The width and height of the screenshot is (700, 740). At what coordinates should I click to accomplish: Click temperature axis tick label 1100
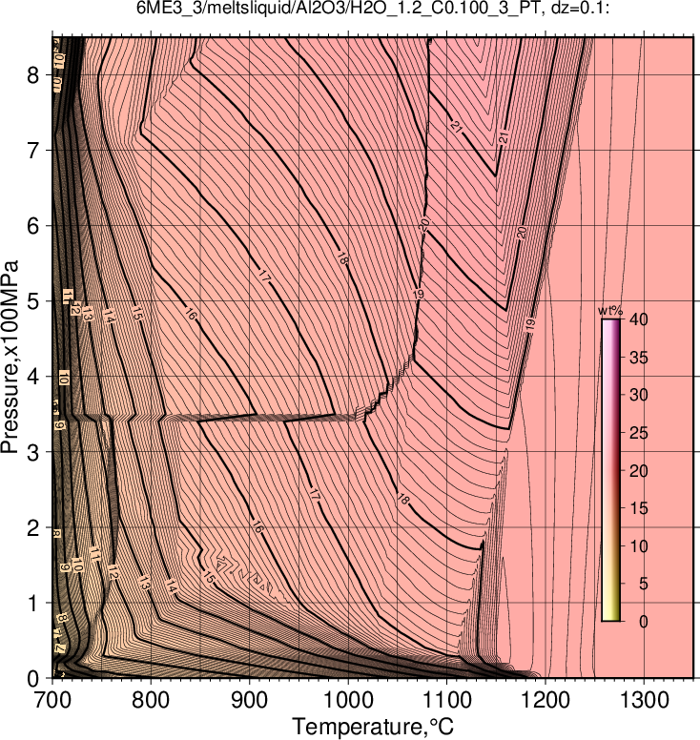pos(446,700)
